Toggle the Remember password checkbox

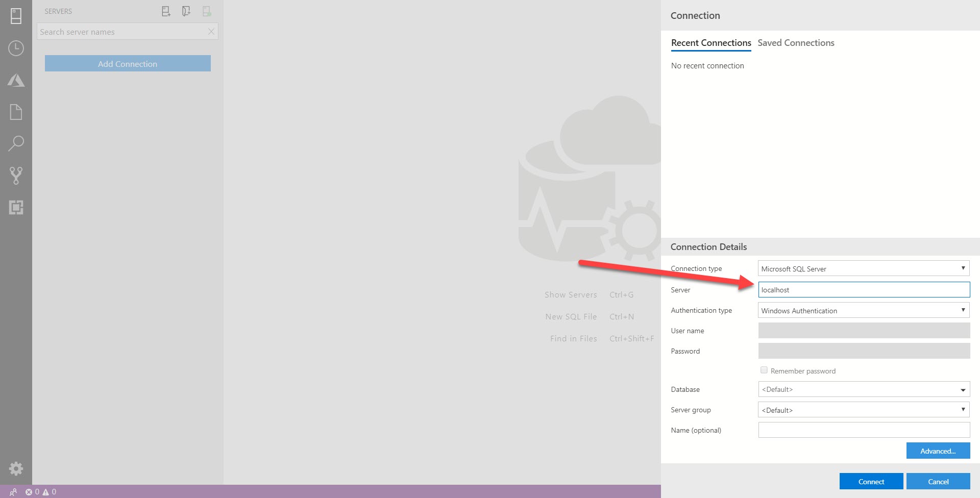(764, 370)
